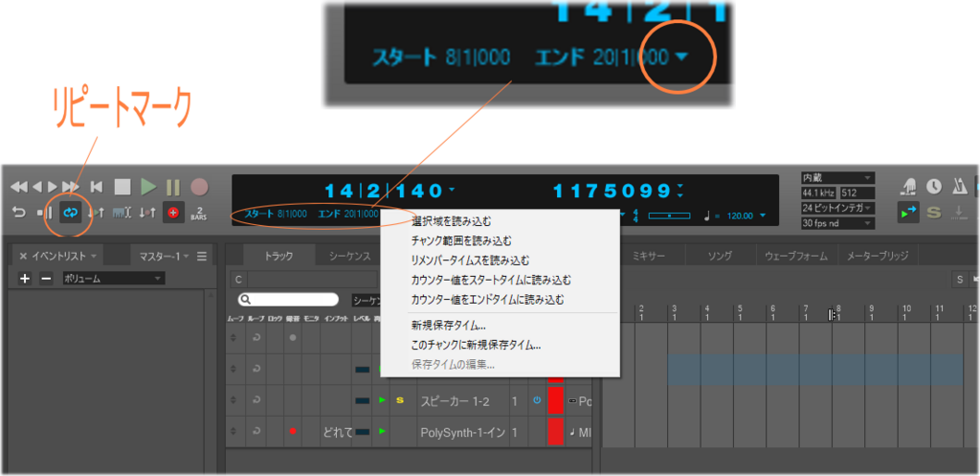Click the 2 BARS countoff button
Image resolution: width=980 pixels, height=476 pixels.
tap(199, 214)
